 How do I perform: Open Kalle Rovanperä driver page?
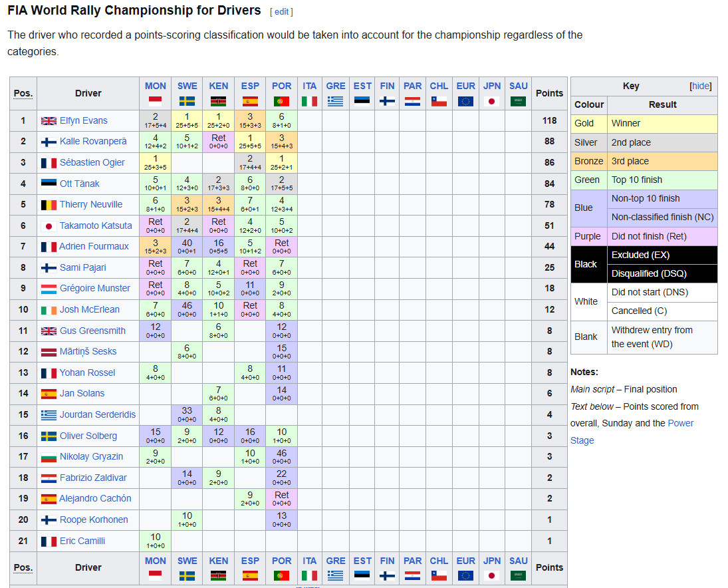click(93, 141)
